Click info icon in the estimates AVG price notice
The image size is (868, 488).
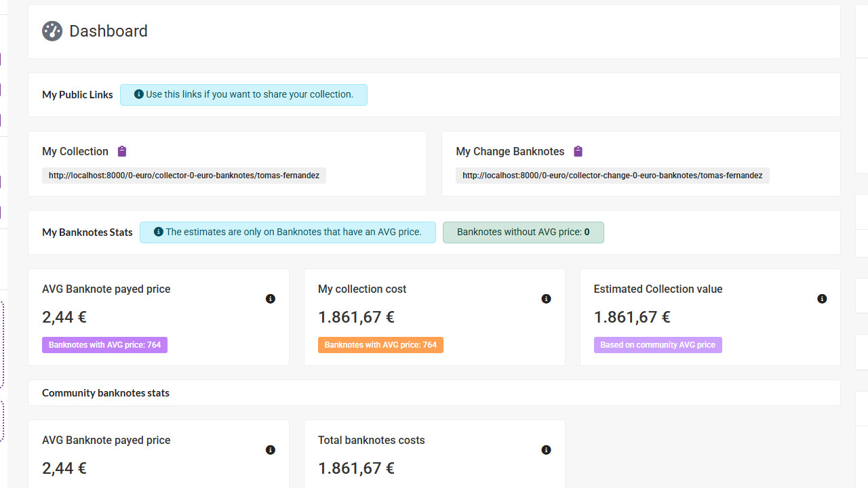pyautogui.click(x=159, y=232)
